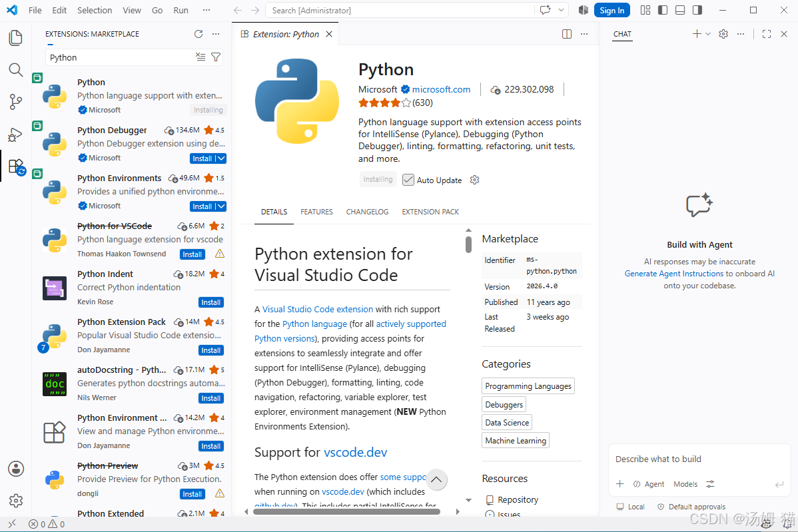Expand new chat options dropdown

click(x=708, y=34)
